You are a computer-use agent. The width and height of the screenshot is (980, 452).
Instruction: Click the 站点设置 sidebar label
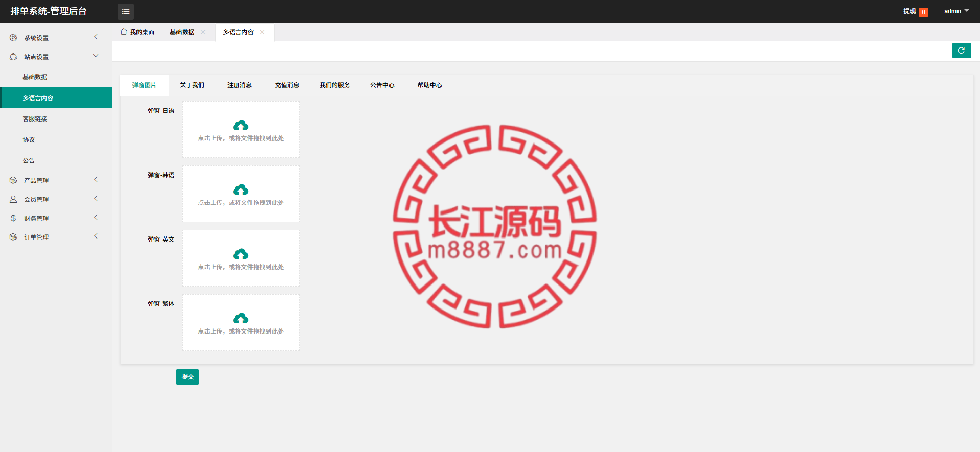click(x=36, y=57)
